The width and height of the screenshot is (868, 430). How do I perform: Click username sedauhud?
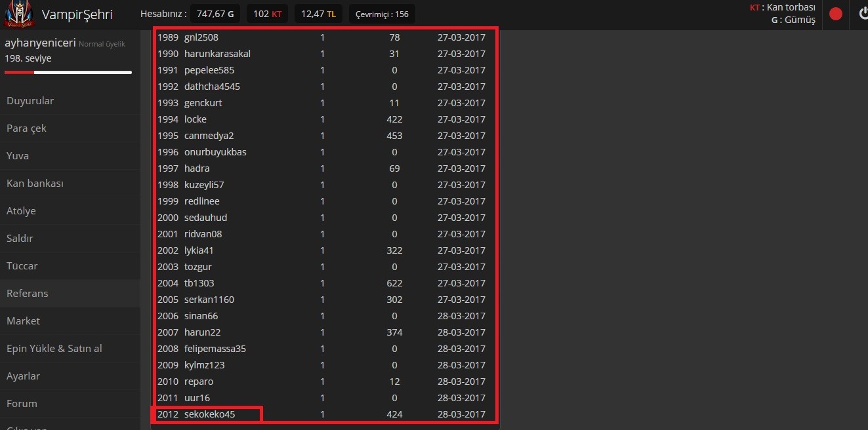pyautogui.click(x=205, y=218)
